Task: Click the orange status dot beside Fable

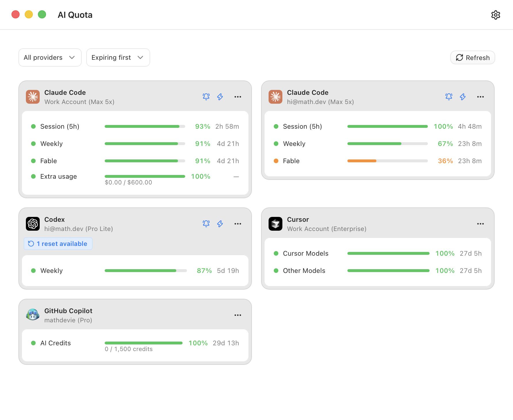Action: (276, 161)
